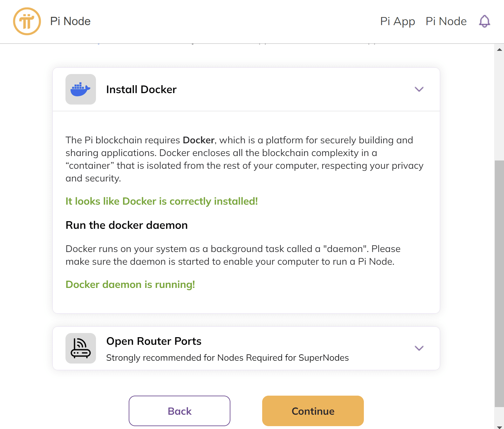Click the Install Docker section title
This screenshot has width=504, height=429.
pos(141,90)
